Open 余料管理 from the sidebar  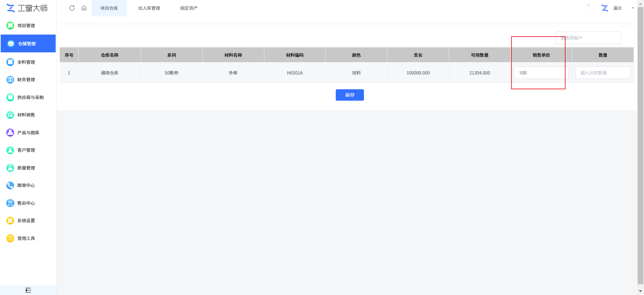pyautogui.click(x=26, y=62)
